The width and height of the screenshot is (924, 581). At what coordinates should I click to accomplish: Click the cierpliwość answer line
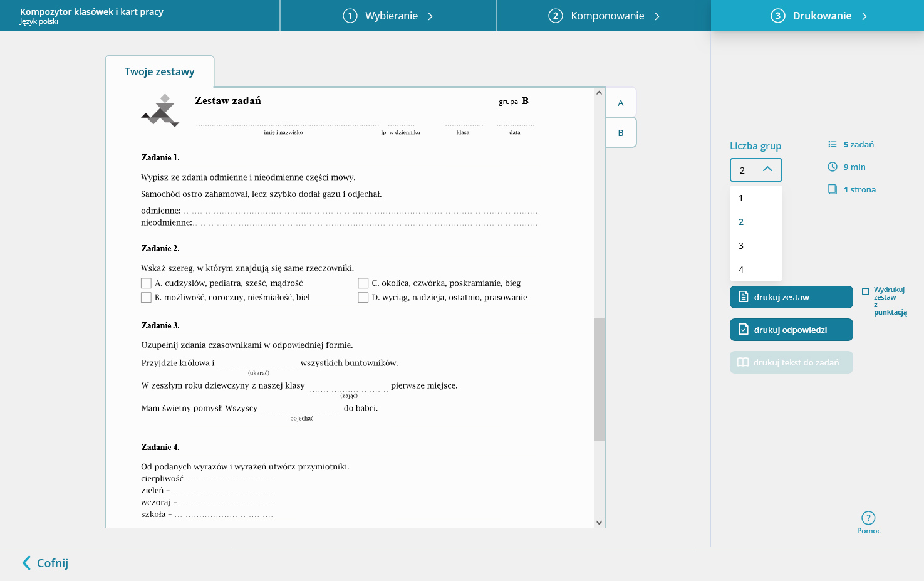click(x=232, y=479)
